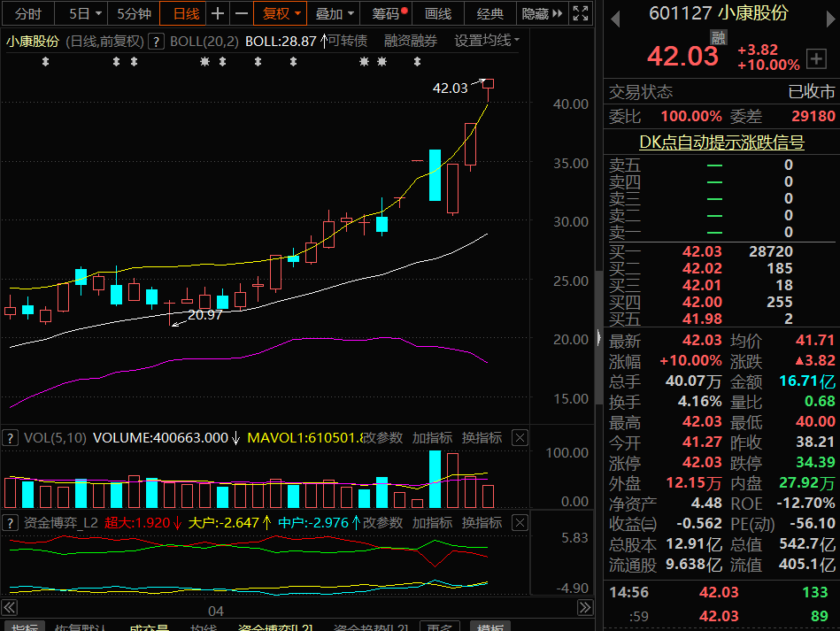Open the DK点自动提示涨跌信号 link

click(x=721, y=142)
